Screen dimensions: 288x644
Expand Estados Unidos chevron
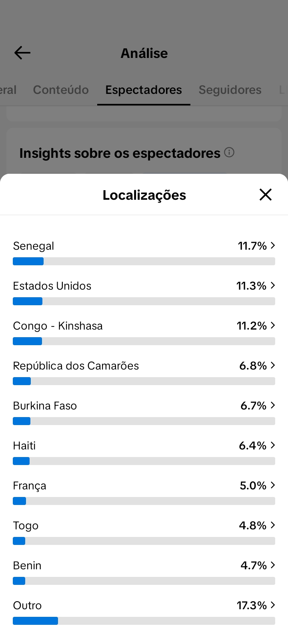click(x=273, y=285)
